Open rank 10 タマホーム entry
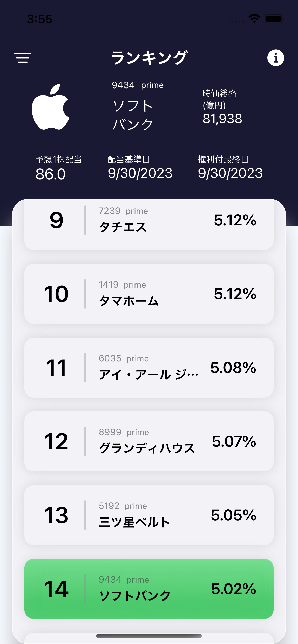Screen dimensions: 298x644 149,294
